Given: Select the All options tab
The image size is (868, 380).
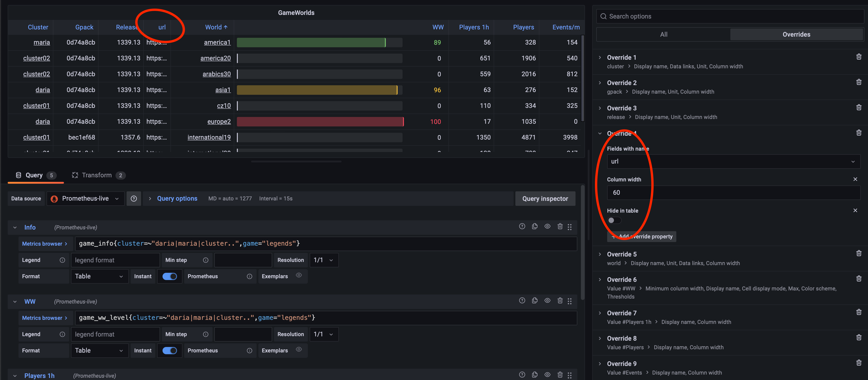Looking at the screenshot, I should point(663,34).
